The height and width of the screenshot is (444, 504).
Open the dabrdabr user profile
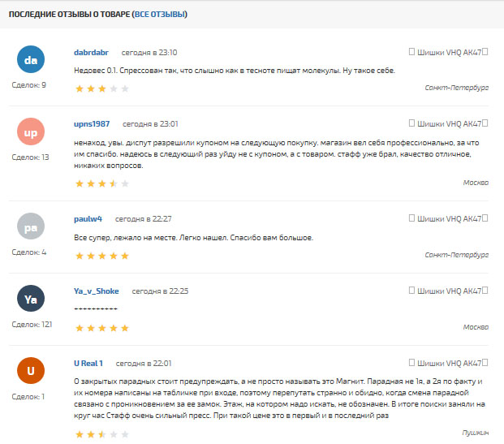(91, 53)
